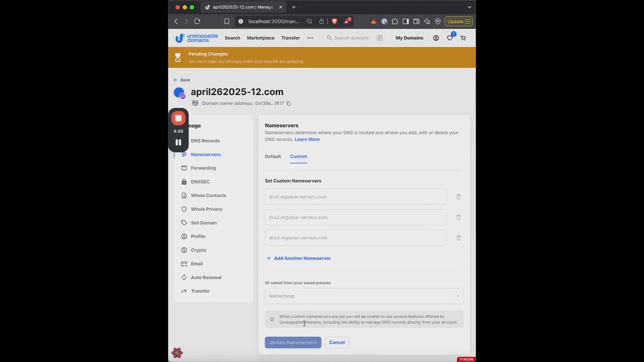
Task: Click the dns1.registrar-servers.com field
Action: click(356, 197)
